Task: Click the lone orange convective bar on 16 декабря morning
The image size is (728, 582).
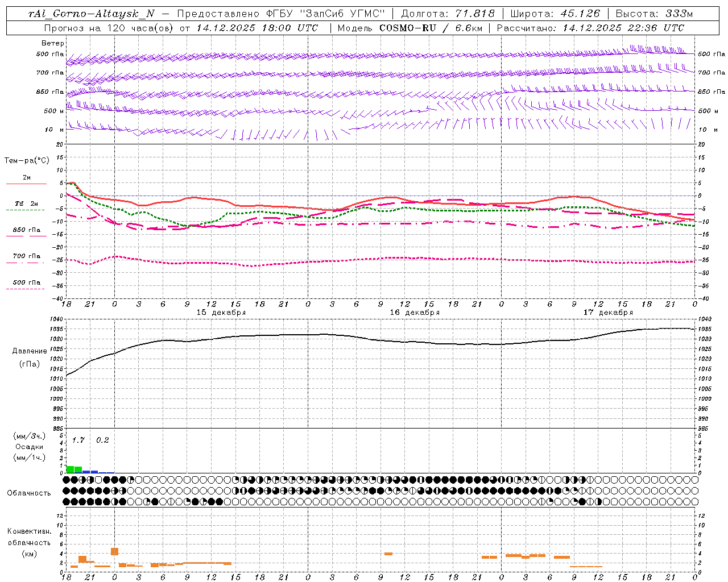Action: [388, 554]
